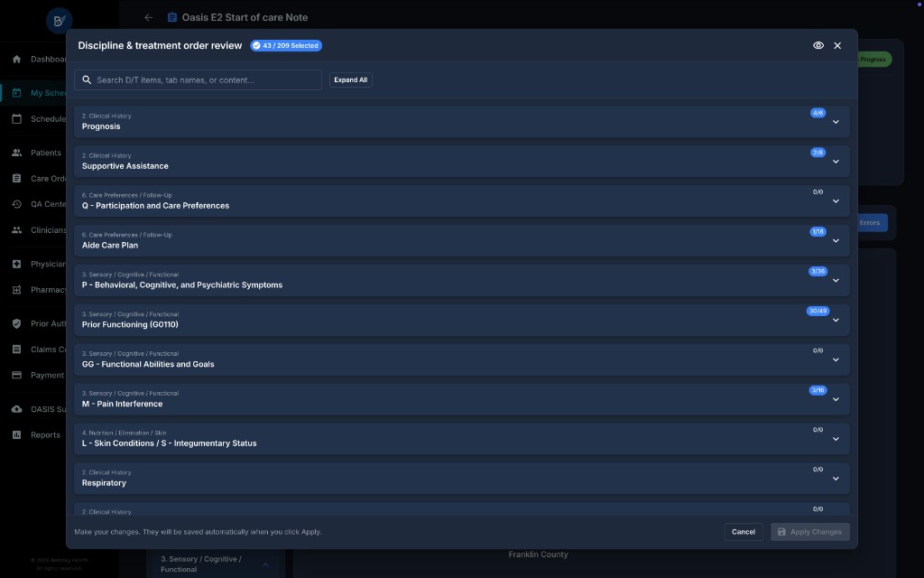Click the clipboard icon next to Oasis E2 title
Viewport: 924px width, 578px height.
[x=172, y=17]
